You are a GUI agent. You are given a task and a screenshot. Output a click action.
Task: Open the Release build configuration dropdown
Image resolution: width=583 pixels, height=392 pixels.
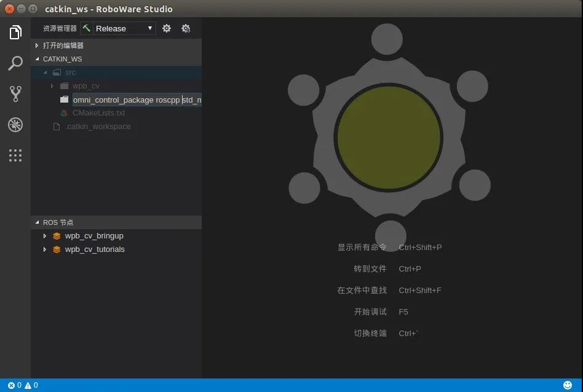tap(124, 28)
